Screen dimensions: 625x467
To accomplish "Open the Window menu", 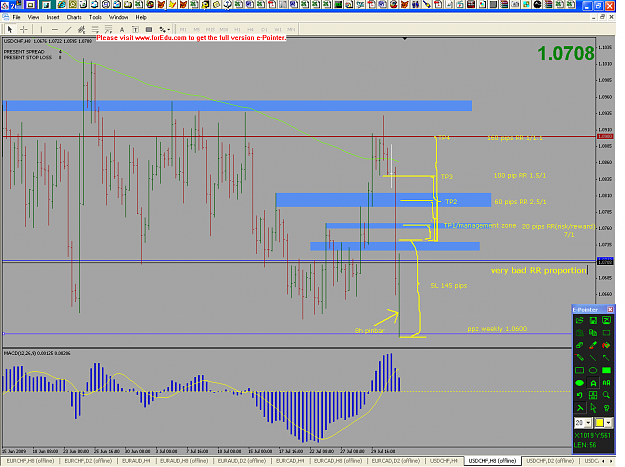I will [118, 17].
